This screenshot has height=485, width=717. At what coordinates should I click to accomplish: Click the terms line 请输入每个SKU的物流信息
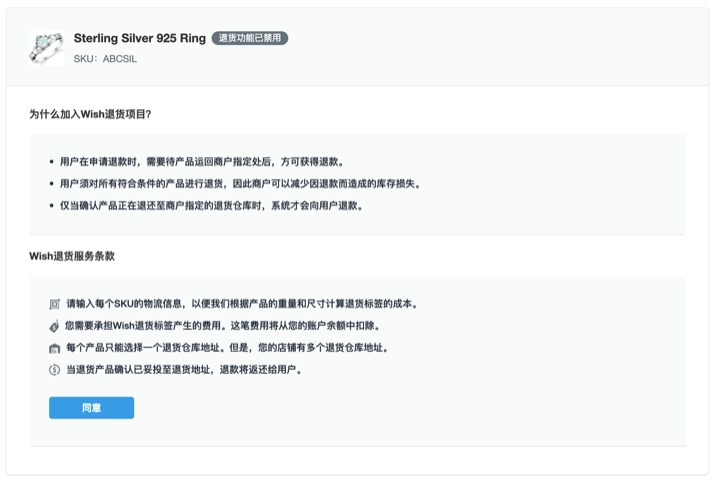[242, 304]
